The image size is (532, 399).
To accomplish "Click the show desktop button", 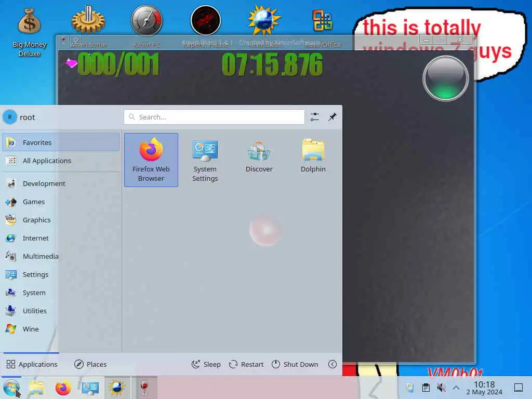I will coord(518,388).
